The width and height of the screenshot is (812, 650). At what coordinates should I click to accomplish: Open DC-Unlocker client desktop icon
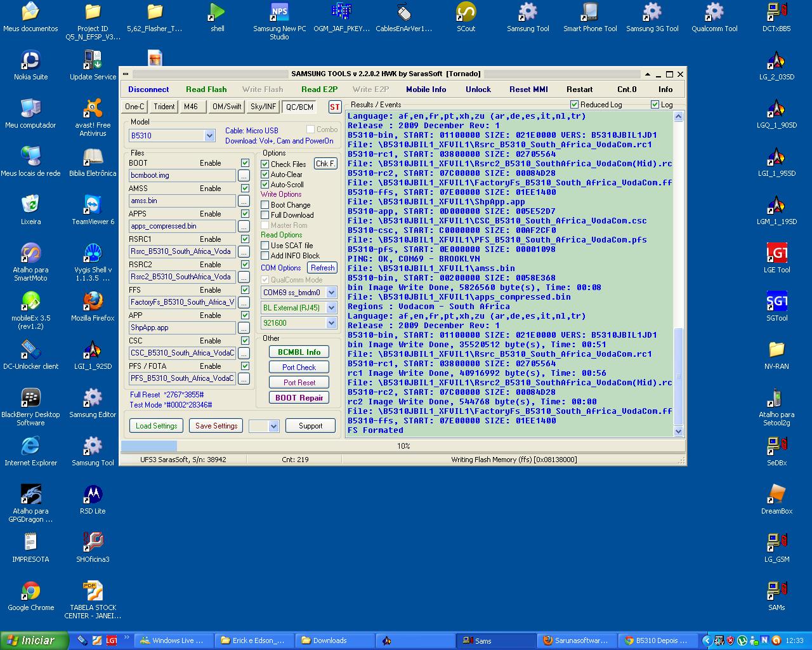point(30,355)
